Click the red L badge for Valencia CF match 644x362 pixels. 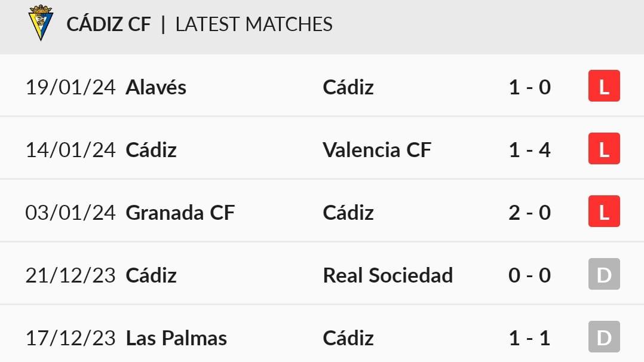(x=604, y=148)
